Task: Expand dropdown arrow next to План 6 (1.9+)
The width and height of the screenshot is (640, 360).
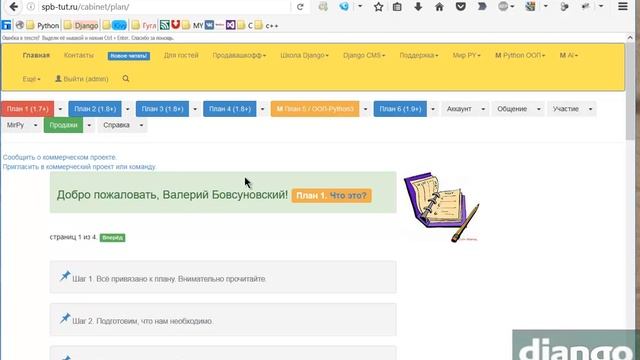Action: point(433,109)
